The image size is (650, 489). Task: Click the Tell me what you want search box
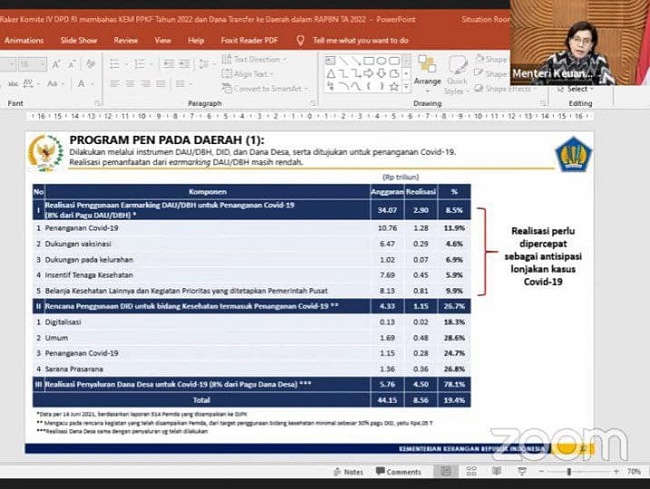click(x=360, y=40)
